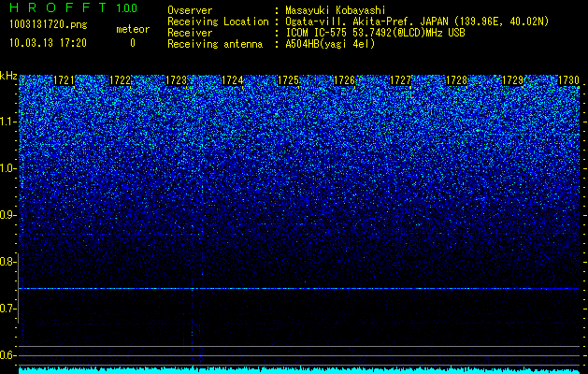The width and height of the screenshot is (588, 374).
Task: Click the 1725 time marker
Action: pyautogui.click(x=288, y=80)
